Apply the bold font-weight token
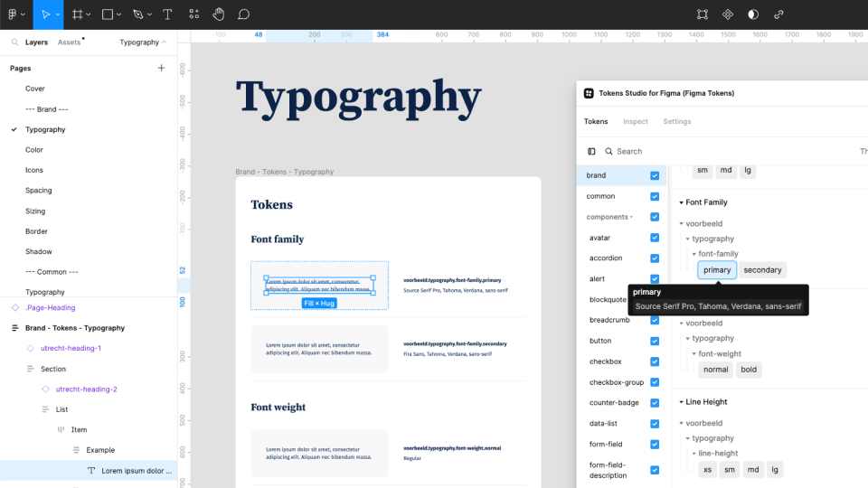The width and height of the screenshot is (868, 488). click(x=749, y=370)
